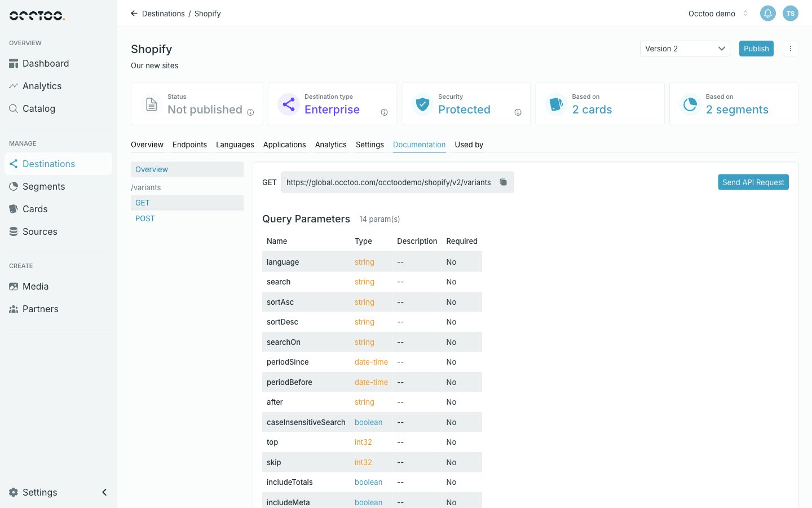Click the Required column header
This screenshot has height=508, width=812.
point(462,241)
